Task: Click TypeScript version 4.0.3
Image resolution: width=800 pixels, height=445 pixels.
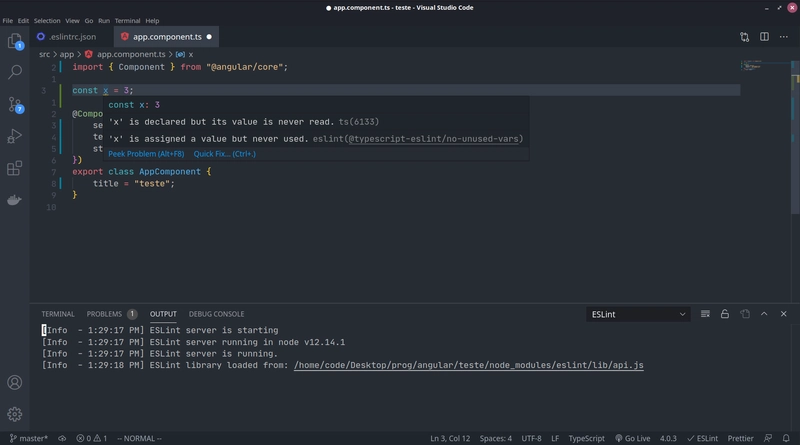Action: point(668,438)
